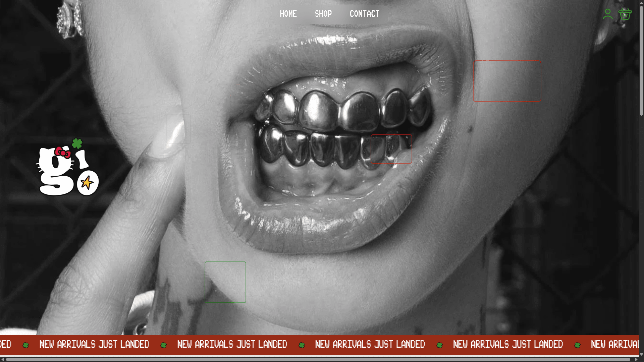Click the scroll-right arrow on the horizontal scrollbar

click(636, 359)
